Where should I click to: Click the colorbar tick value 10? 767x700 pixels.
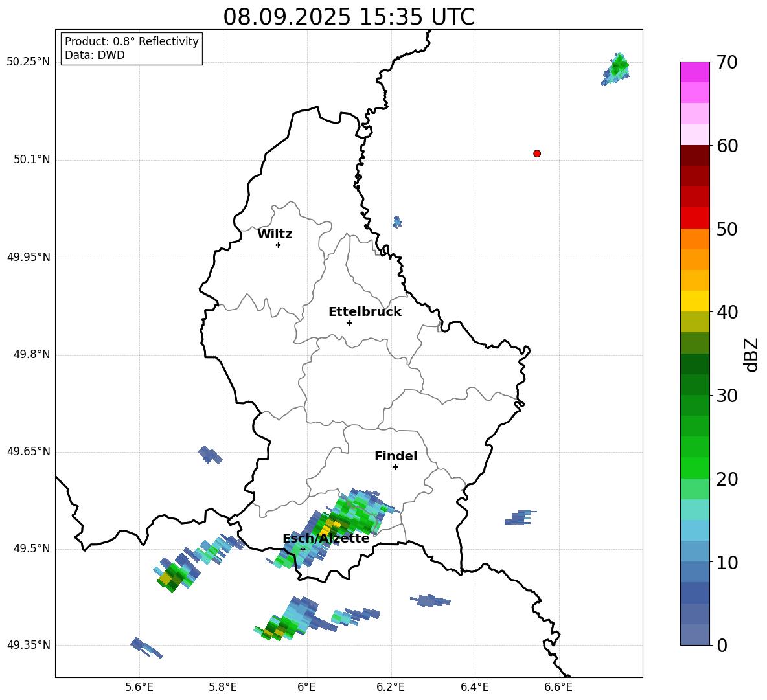(727, 562)
